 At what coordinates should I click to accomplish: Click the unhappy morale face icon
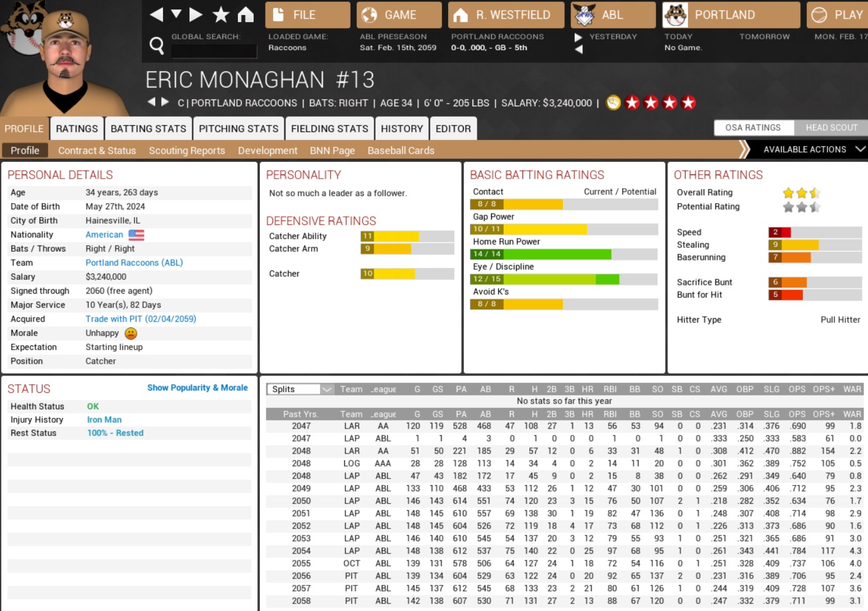(x=131, y=333)
